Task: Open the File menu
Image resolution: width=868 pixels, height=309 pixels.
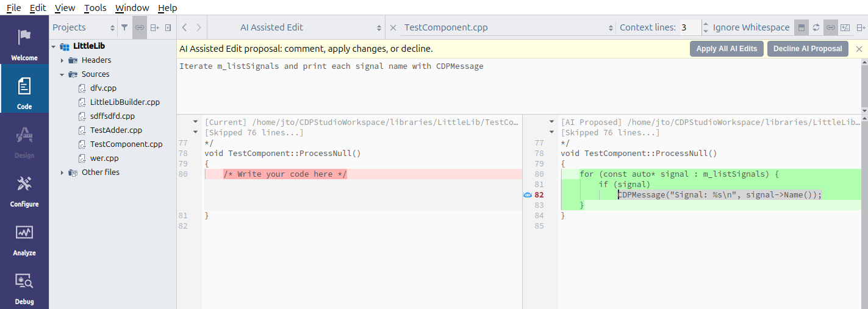Action: pyautogui.click(x=13, y=8)
